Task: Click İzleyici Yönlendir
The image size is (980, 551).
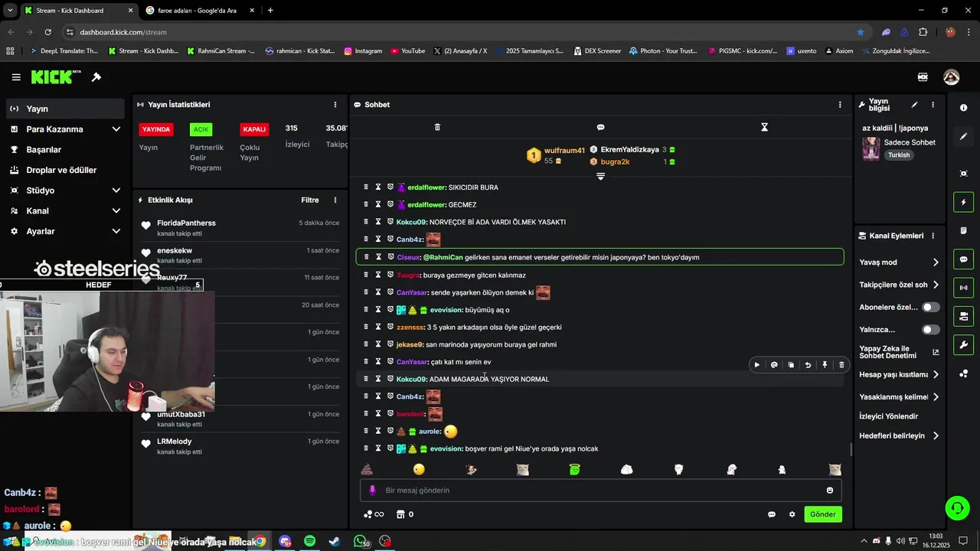Action: 889,416
